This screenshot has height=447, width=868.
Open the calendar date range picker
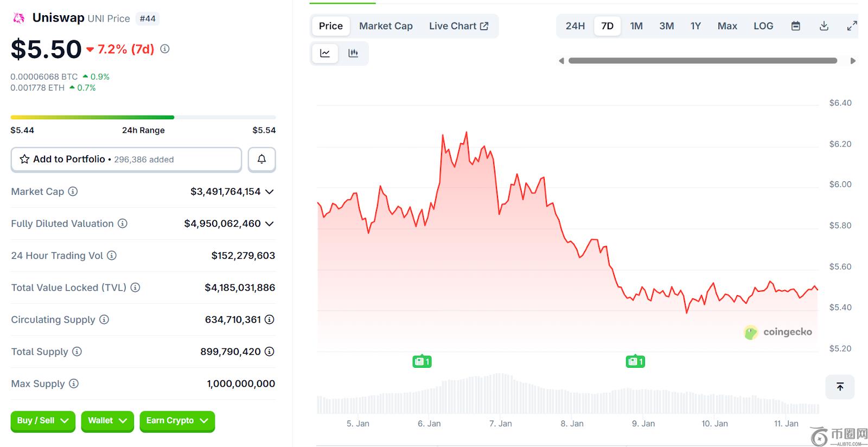click(x=795, y=26)
